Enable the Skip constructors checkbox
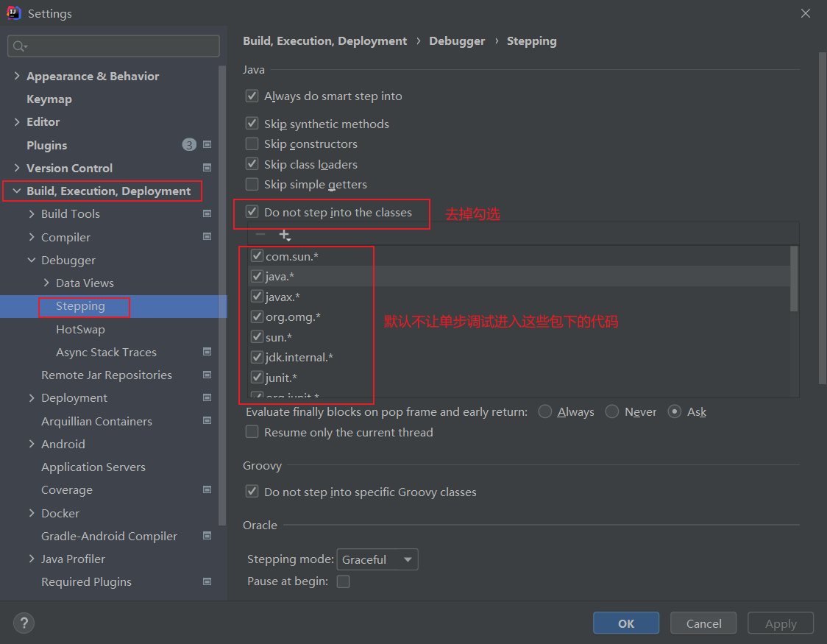827x644 pixels. tap(252, 144)
